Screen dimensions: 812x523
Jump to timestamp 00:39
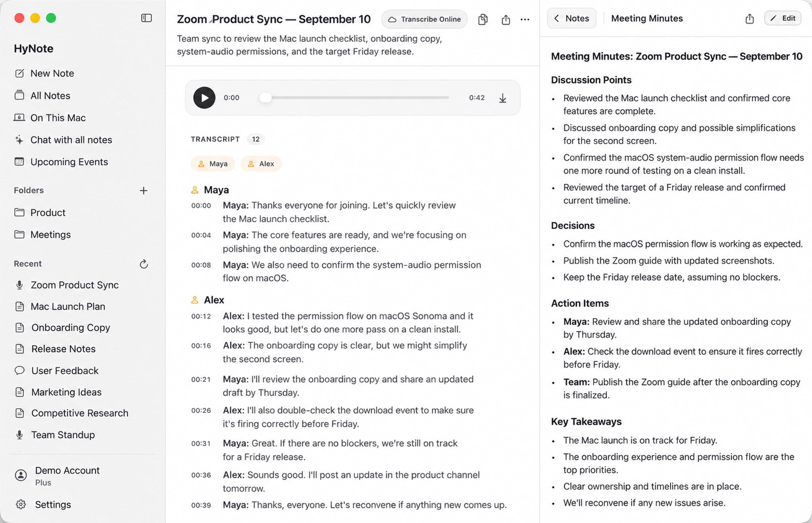(x=201, y=505)
